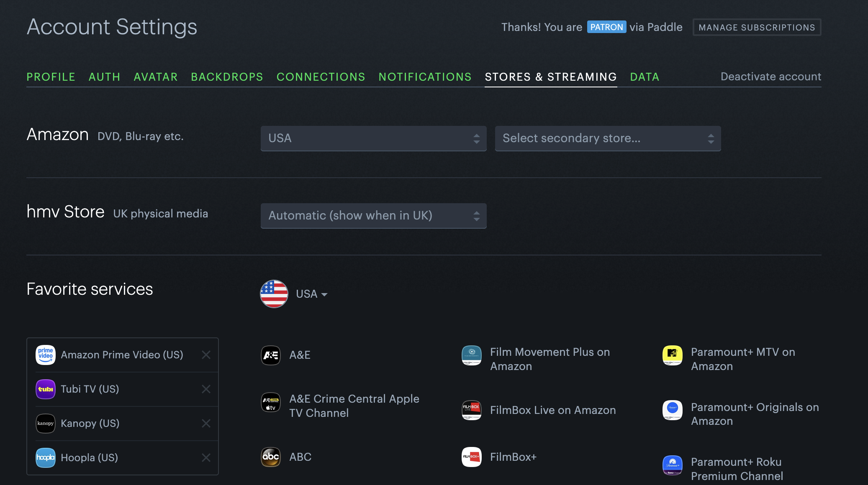
Task: Select A&E Crime Central Apple TV icon
Action: pos(271,402)
